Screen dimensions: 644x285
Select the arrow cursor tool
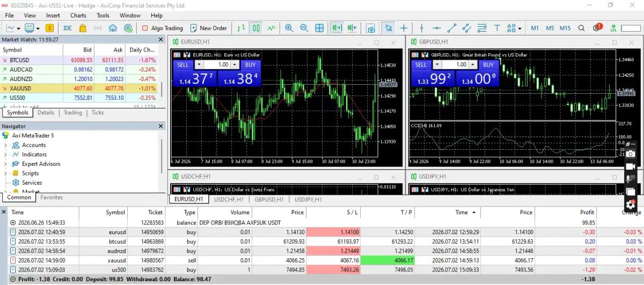389,28
